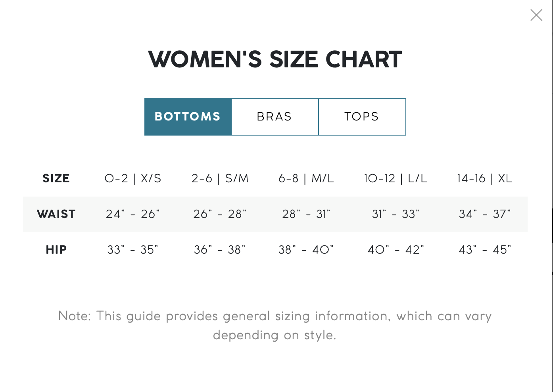
Task: Select the 6-8 | M/L size header
Action: 306,178
